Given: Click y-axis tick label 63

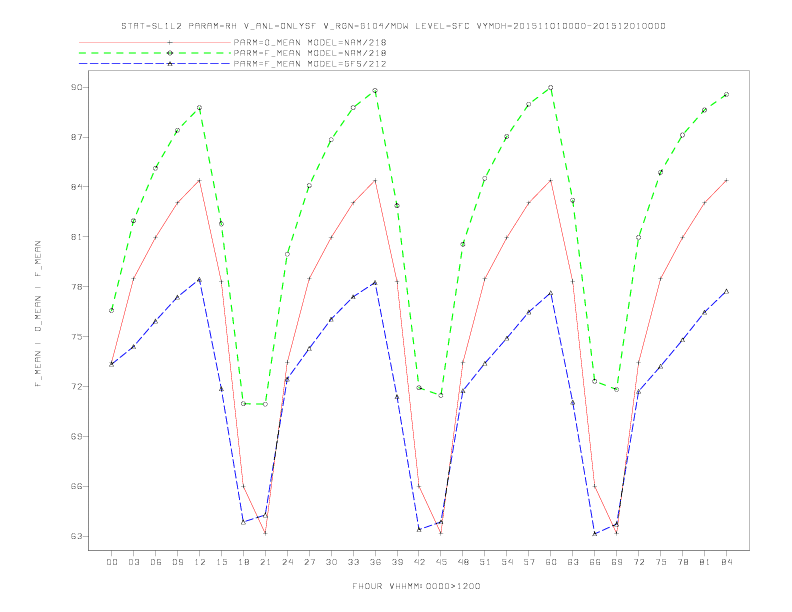Looking at the screenshot, I should [x=76, y=536].
